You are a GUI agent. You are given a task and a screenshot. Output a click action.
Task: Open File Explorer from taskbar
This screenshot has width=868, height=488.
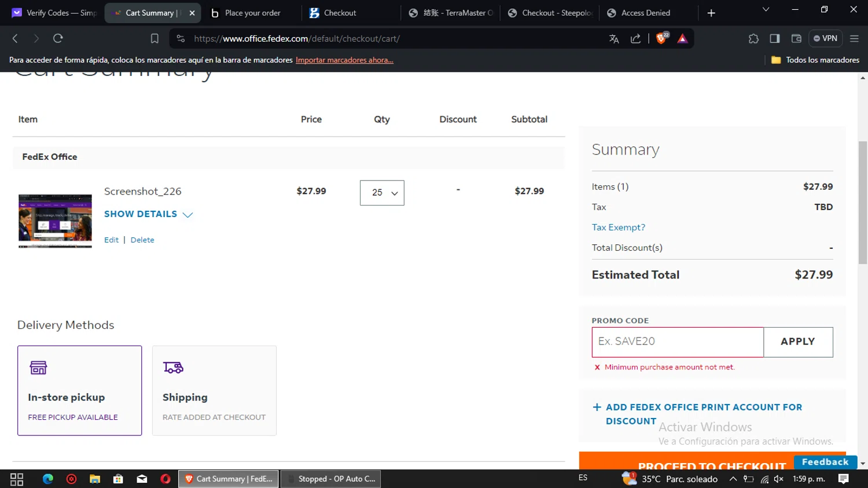click(95, 479)
